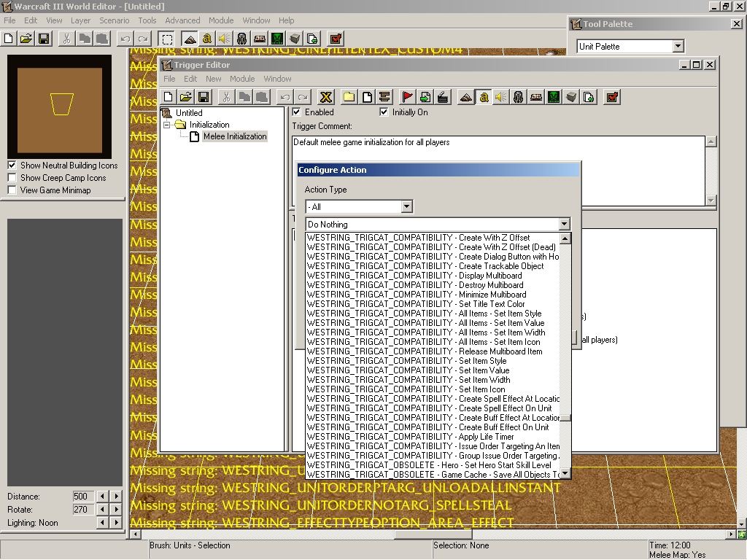The height and width of the screenshot is (560, 747).
Task: Click New Action clapperboard icon
Action: (443, 97)
